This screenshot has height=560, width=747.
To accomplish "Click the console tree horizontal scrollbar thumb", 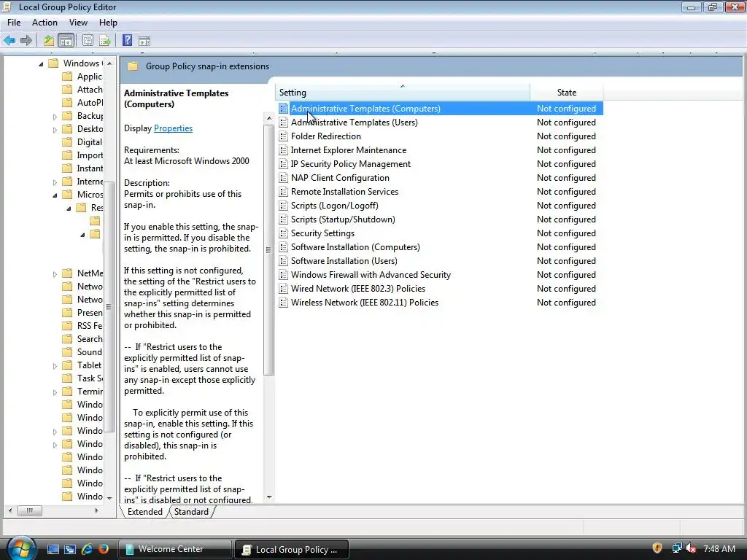I will tap(29, 510).
